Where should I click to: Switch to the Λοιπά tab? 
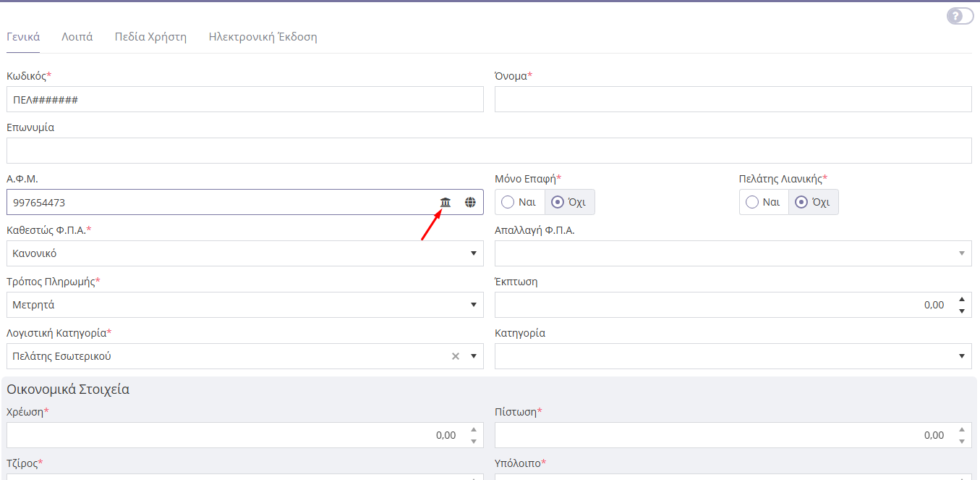pyautogui.click(x=77, y=37)
